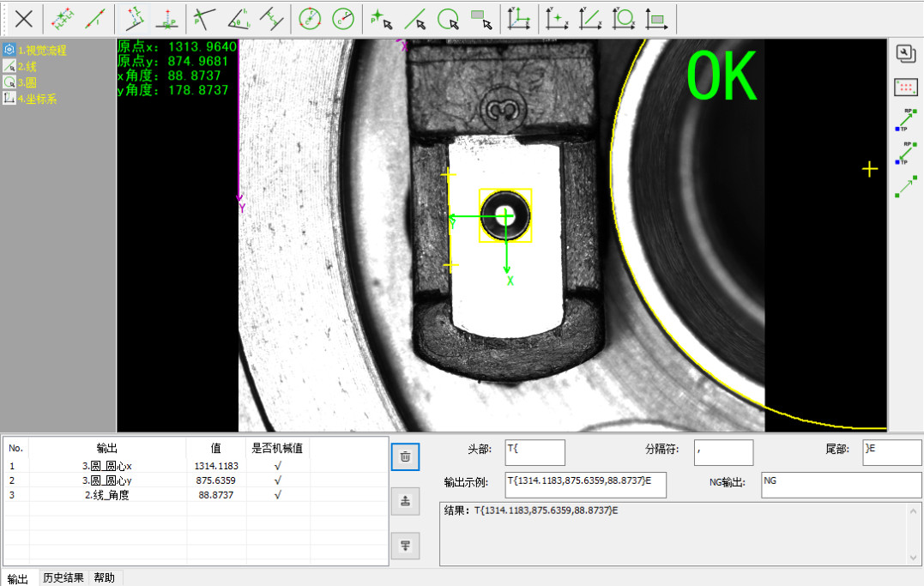Open the 帮助 tab
Image resolution: width=924 pixels, height=586 pixels.
point(105,577)
